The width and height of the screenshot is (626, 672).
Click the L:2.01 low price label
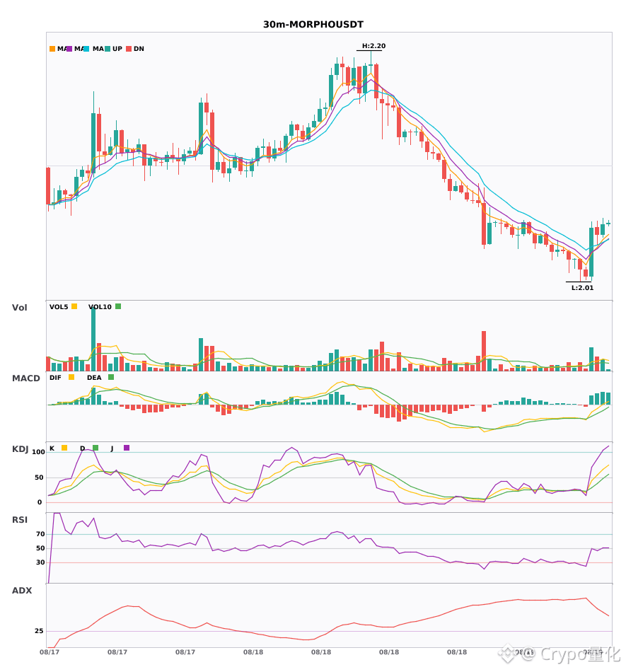582,288
